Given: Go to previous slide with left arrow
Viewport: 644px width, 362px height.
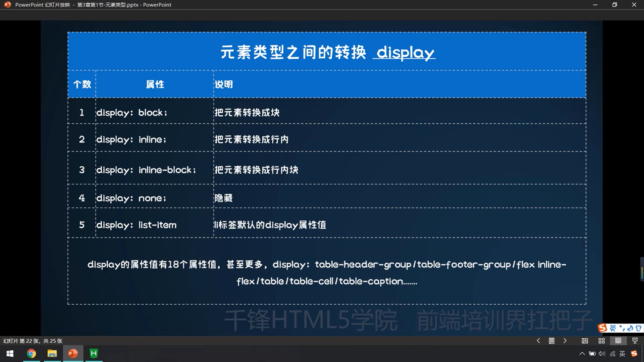Looking at the screenshot, I should [538, 341].
